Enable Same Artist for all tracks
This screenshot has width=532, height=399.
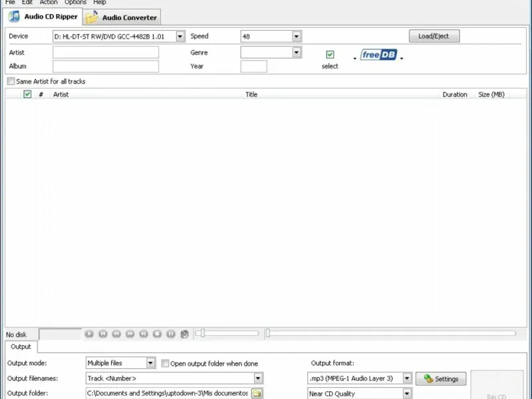coord(11,81)
